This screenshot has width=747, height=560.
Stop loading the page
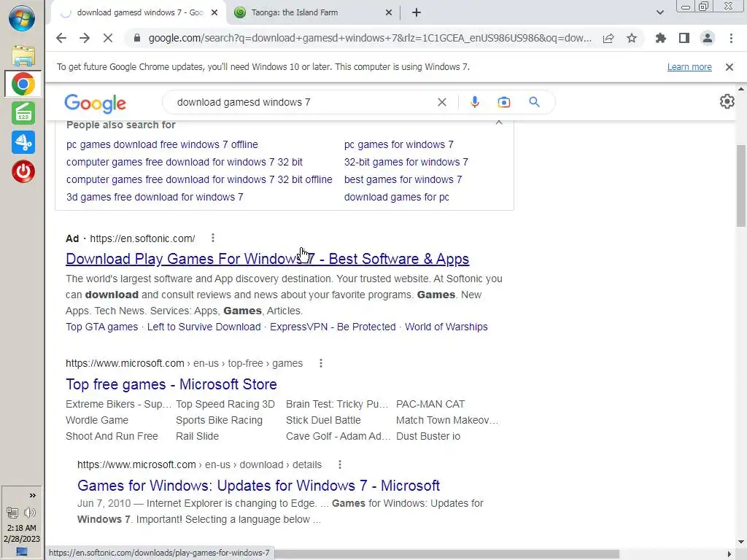coord(108,38)
